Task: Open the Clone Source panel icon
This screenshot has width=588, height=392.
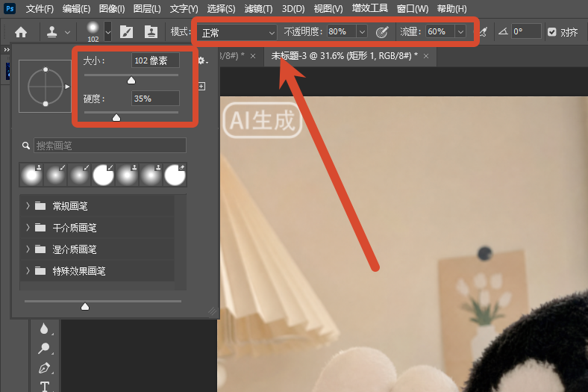Action: 151,32
